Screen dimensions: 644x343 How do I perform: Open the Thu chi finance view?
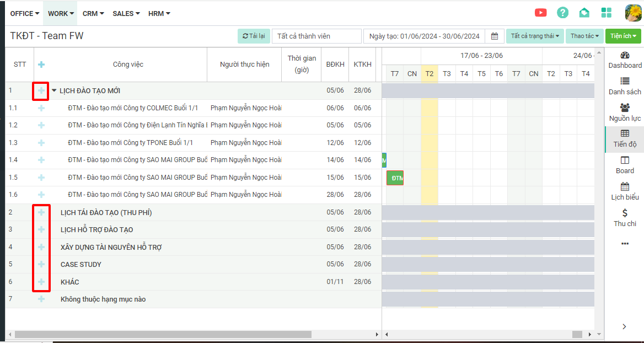click(625, 218)
